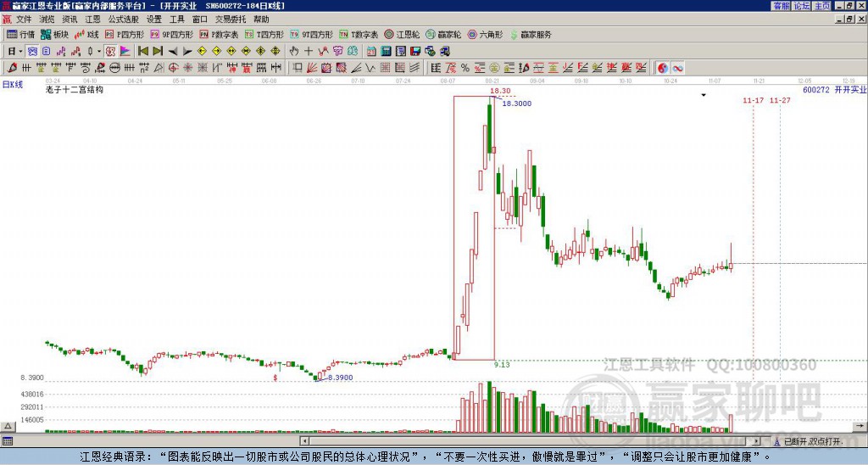Open the 江恩轮 Gann wheel tool
Screen dimensions: 868x465
[x=402, y=34]
